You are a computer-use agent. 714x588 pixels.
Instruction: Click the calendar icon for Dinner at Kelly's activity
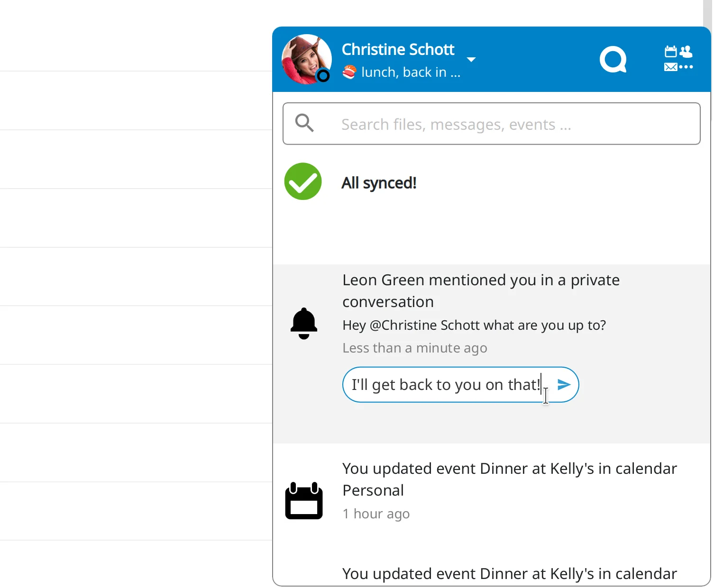[304, 501]
